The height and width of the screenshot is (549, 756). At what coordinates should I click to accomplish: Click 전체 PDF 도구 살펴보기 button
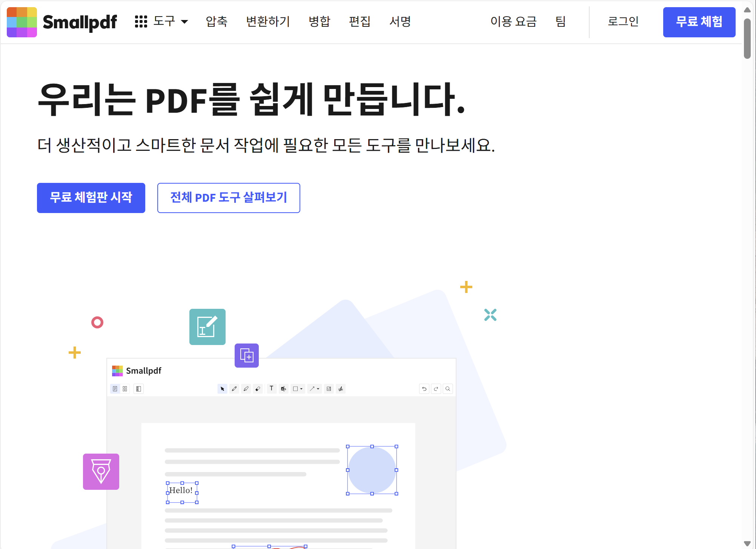(229, 198)
